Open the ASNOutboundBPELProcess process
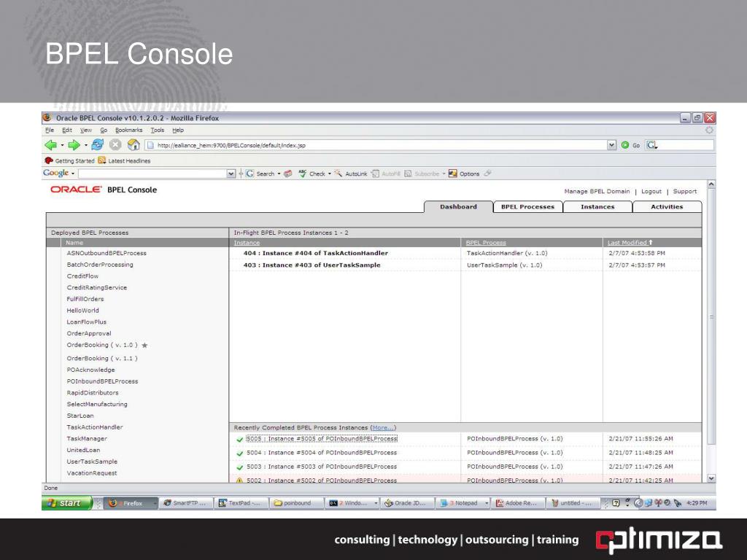 [107, 253]
